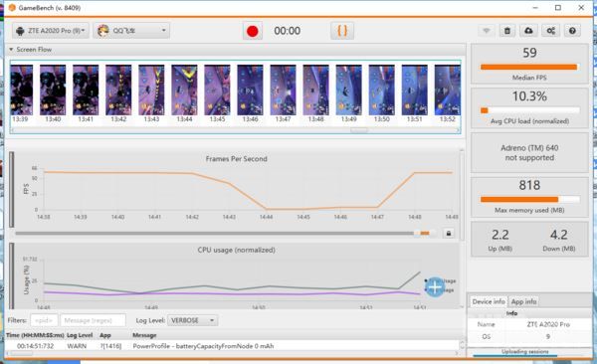The width and height of the screenshot is (597, 364).
Task: Open help with the question mark icon
Action: tap(572, 31)
